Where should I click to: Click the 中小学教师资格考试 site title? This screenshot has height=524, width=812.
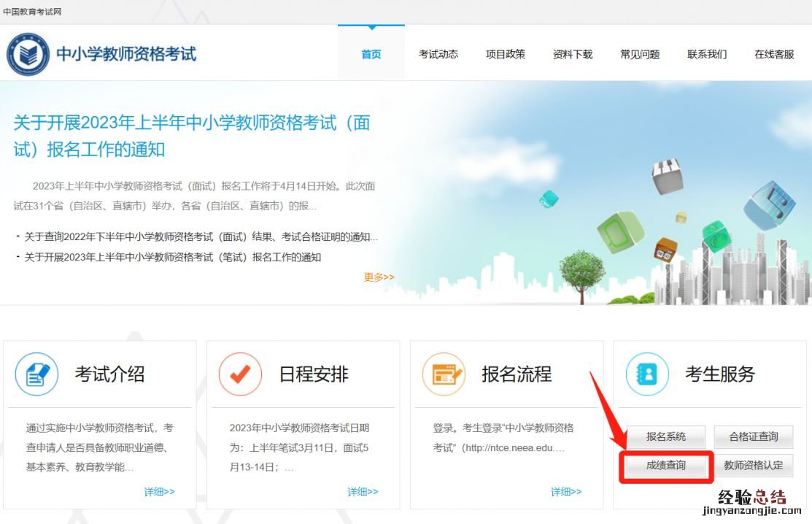(x=126, y=54)
